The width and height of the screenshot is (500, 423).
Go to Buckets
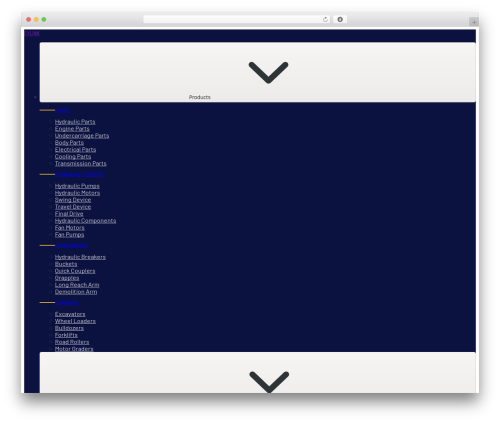click(x=66, y=264)
